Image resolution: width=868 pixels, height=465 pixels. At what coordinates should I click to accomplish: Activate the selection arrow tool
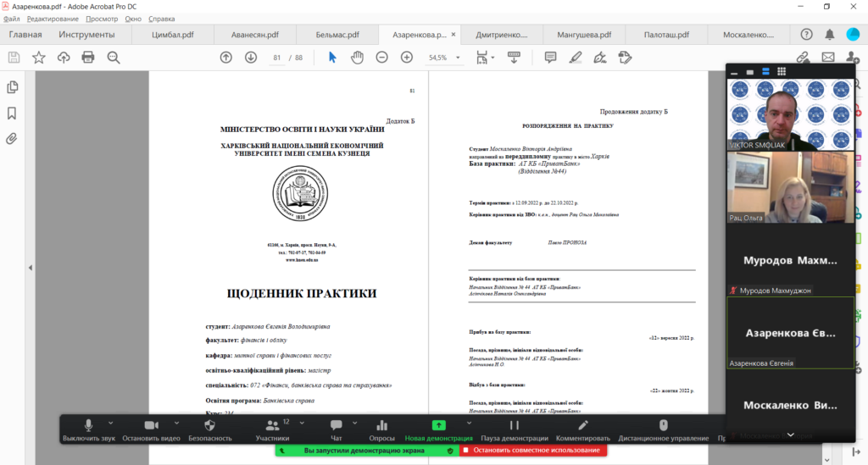pyautogui.click(x=332, y=58)
